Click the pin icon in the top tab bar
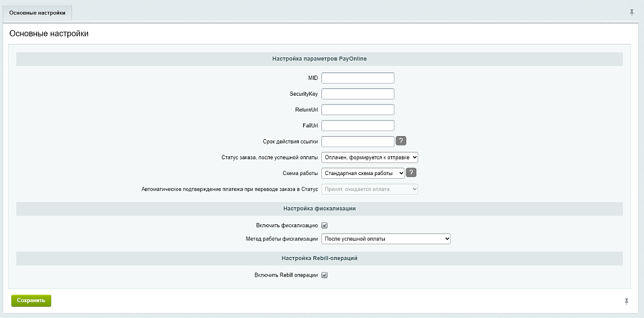Image resolution: width=644 pixels, height=318 pixels. [x=631, y=13]
